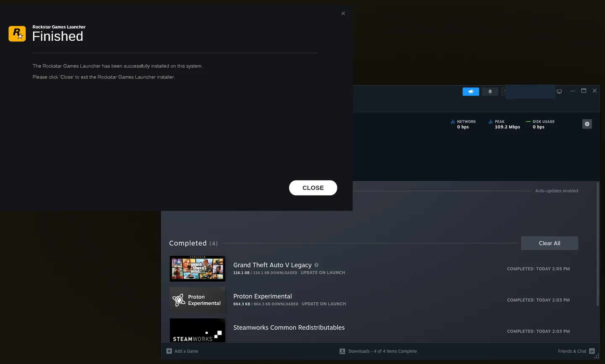
Task: Click the Steam downloads list scrollbar
Action: [598, 244]
